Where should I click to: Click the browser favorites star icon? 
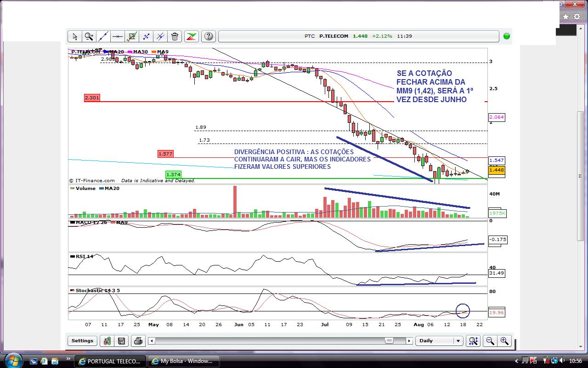click(x=565, y=17)
